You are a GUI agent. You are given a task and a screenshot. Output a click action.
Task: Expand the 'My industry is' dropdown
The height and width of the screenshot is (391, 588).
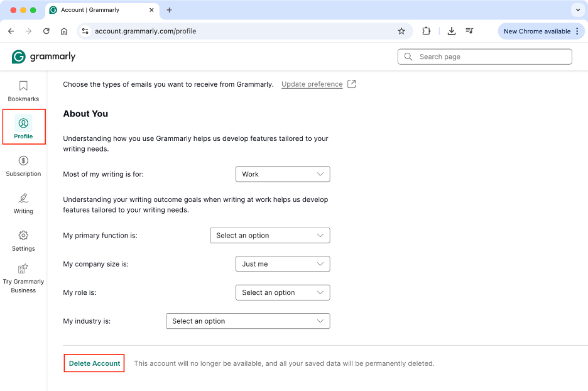point(248,321)
